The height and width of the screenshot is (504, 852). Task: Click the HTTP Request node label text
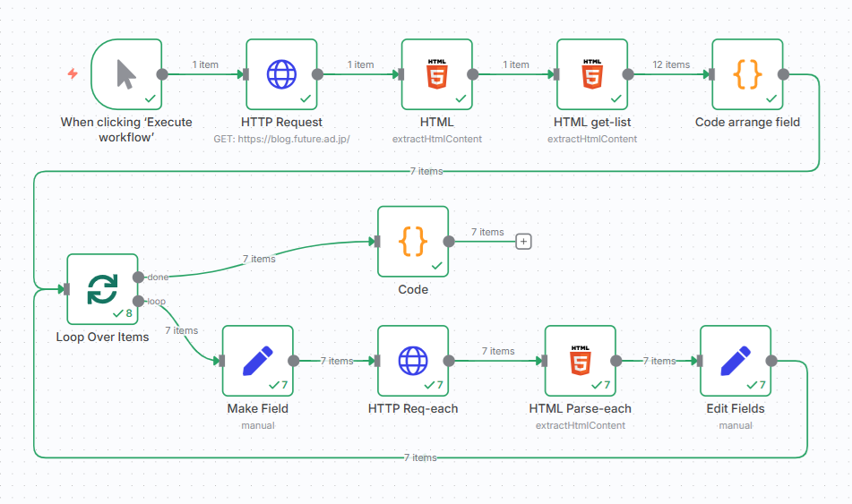point(281,122)
